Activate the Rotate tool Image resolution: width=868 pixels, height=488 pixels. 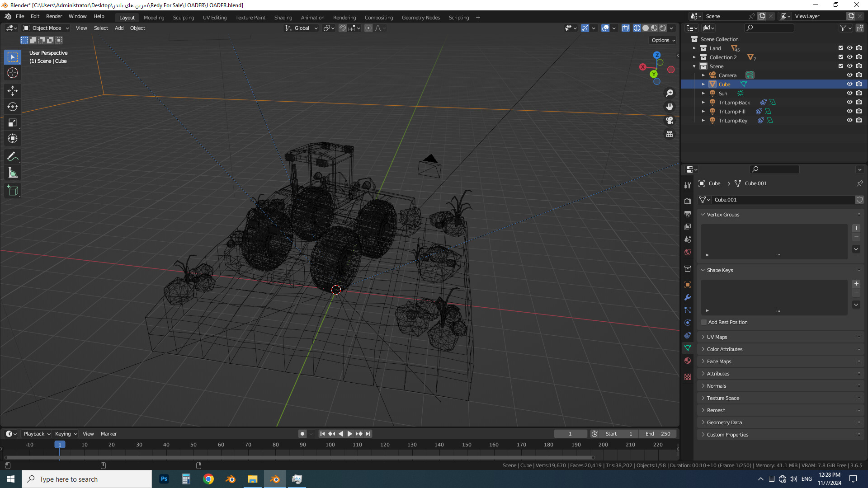pos(13,107)
